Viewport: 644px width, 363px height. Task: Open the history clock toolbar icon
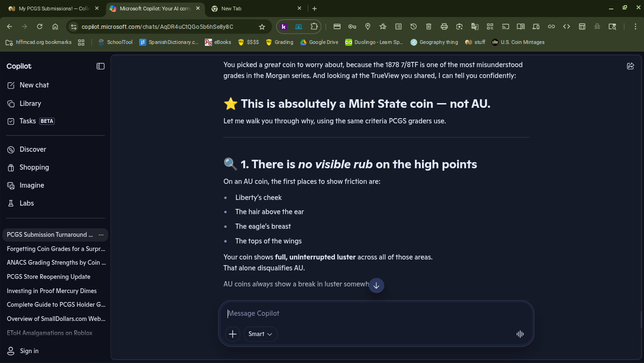(413, 26)
